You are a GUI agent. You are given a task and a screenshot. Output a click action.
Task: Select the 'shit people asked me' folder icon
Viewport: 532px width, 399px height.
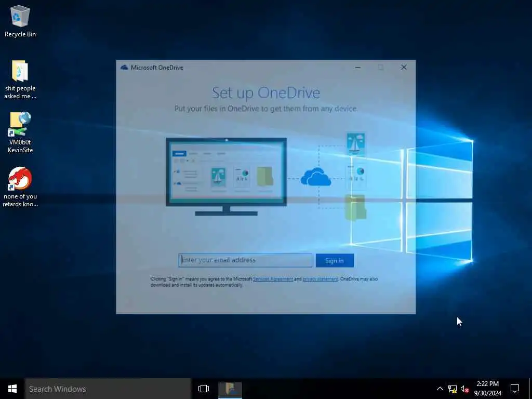pyautogui.click(x=20, y=79)
